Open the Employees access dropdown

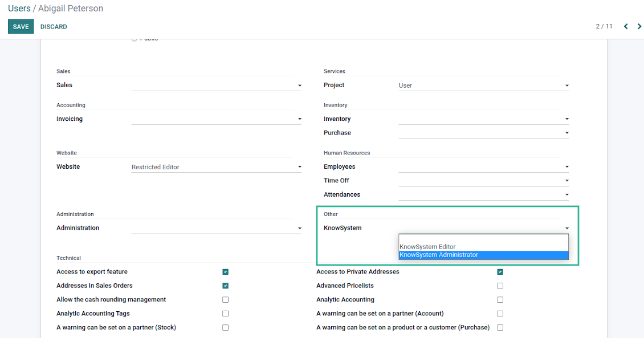pos(483,167)
